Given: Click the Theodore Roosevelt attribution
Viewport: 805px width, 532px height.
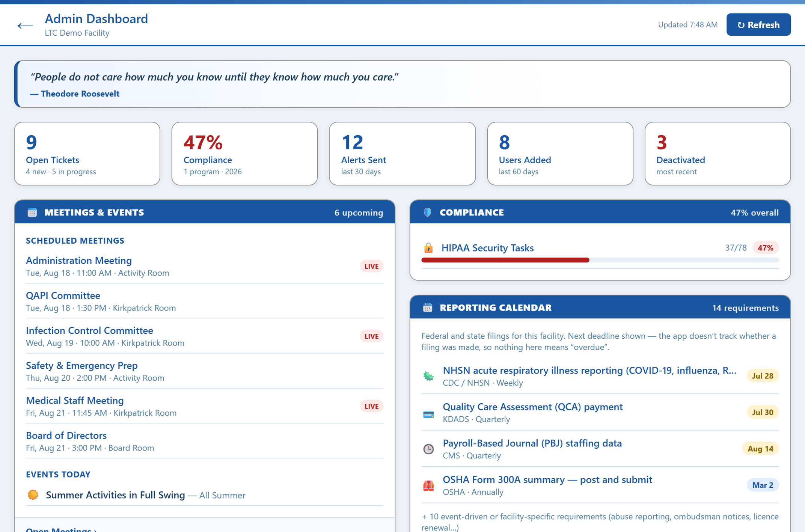Looking at the screenshot, I should [x=75, y=94].
